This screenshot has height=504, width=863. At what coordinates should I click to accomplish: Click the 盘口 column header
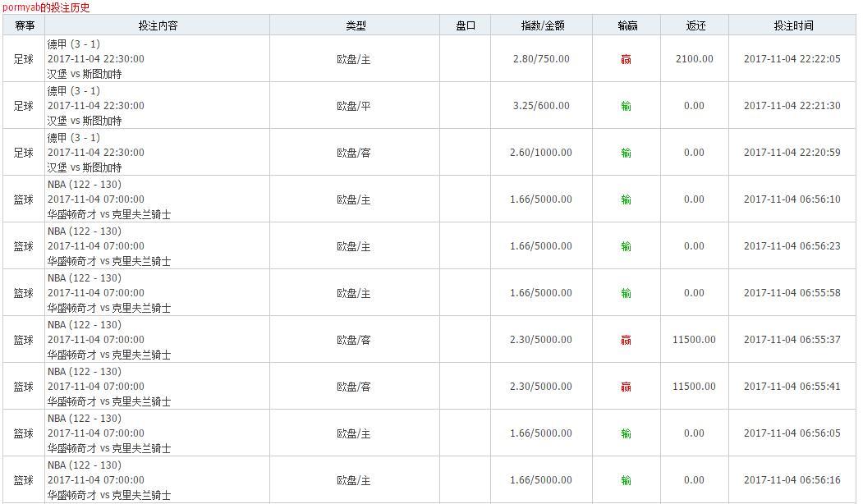tap(465, 25)
